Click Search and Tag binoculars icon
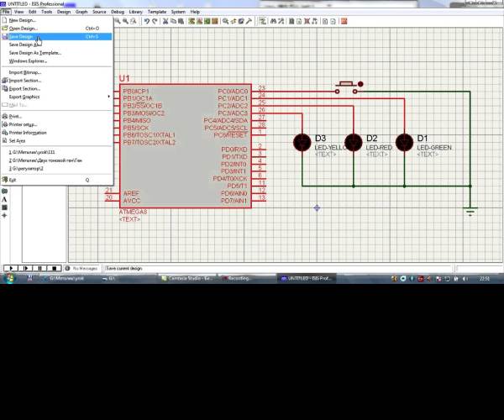 (x=274, y=21)
